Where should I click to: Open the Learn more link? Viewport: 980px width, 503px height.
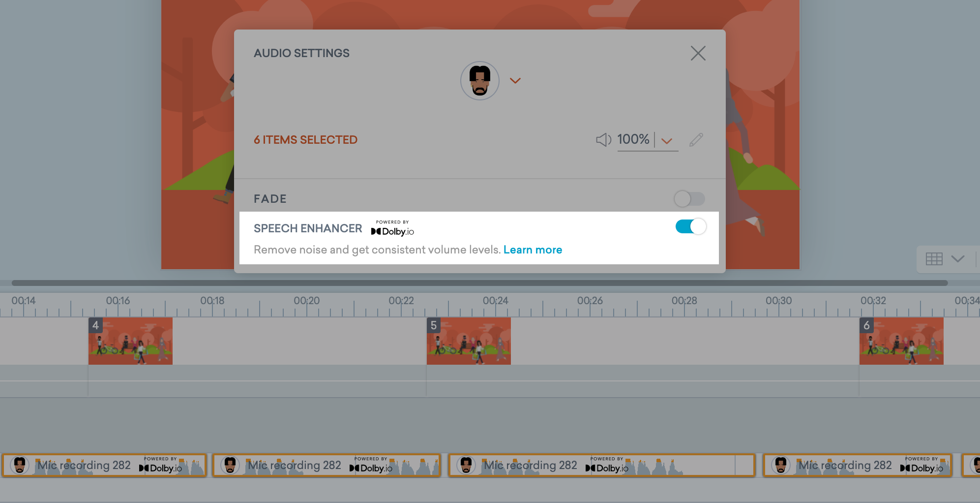tap(533, 250)
